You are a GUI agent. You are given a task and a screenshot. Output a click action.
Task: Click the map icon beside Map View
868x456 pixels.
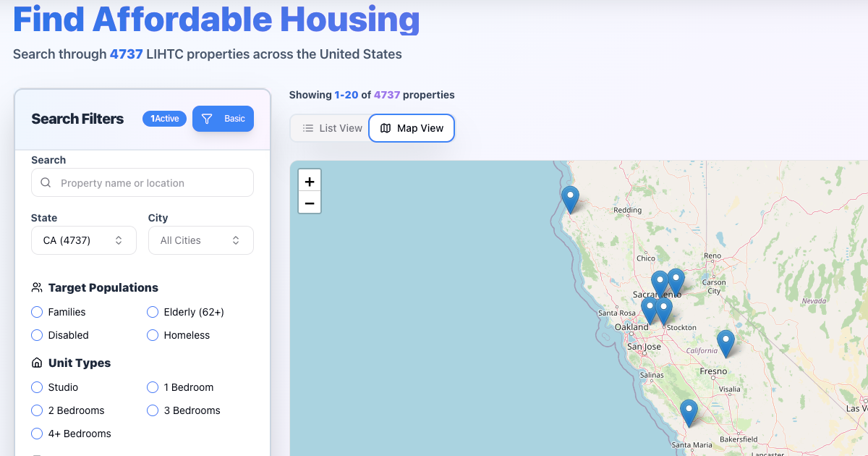(x=386, y=128)
